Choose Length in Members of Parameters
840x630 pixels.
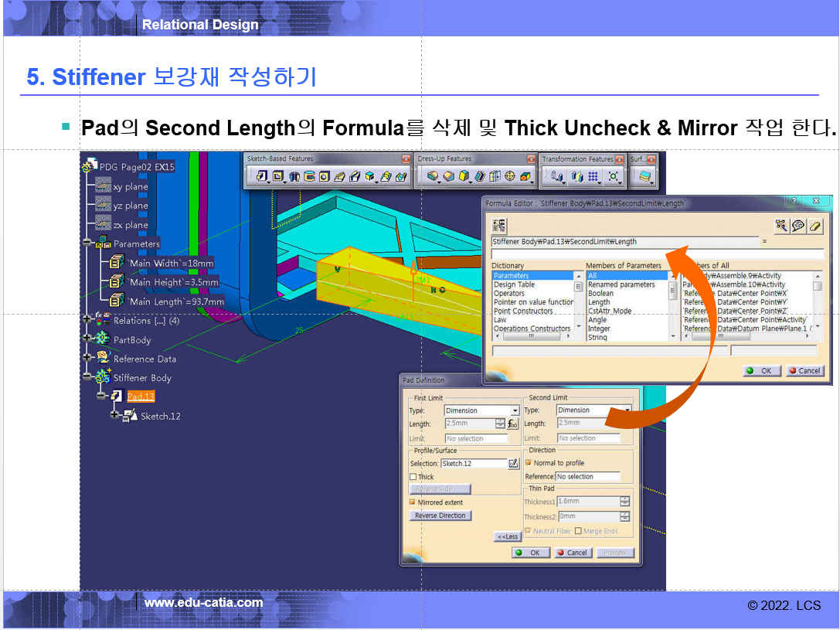pyautogui.click(x=599, y=302)
